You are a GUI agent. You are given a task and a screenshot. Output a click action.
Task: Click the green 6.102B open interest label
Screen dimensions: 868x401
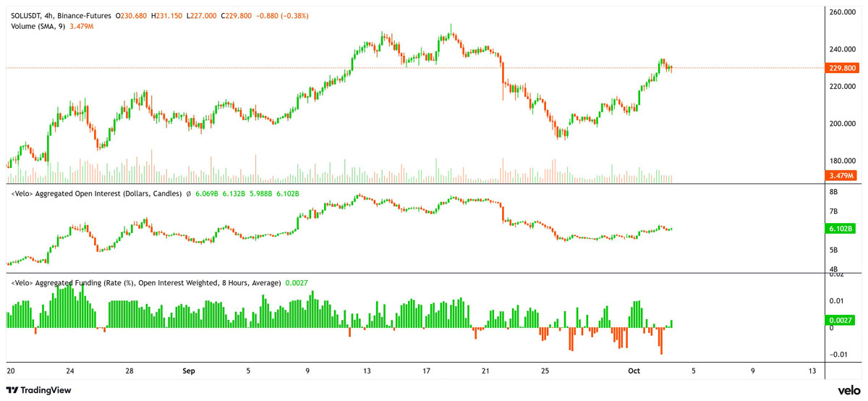[841, 229]
